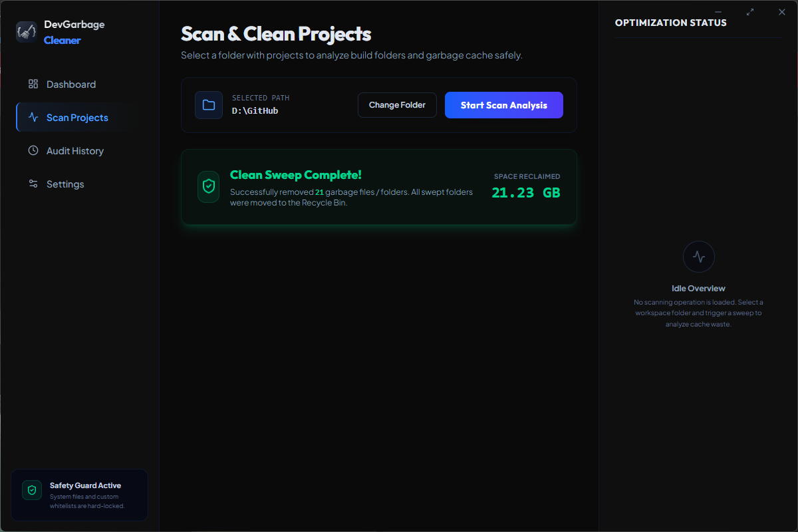Click the Optimization Status panel header
The width and height of the screenshot is (798, 532).
(671, 23)
